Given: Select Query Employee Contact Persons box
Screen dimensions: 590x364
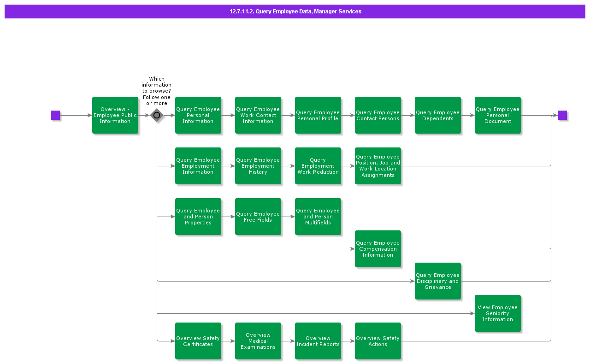Looking at the screenshot, I should point(378,115).
